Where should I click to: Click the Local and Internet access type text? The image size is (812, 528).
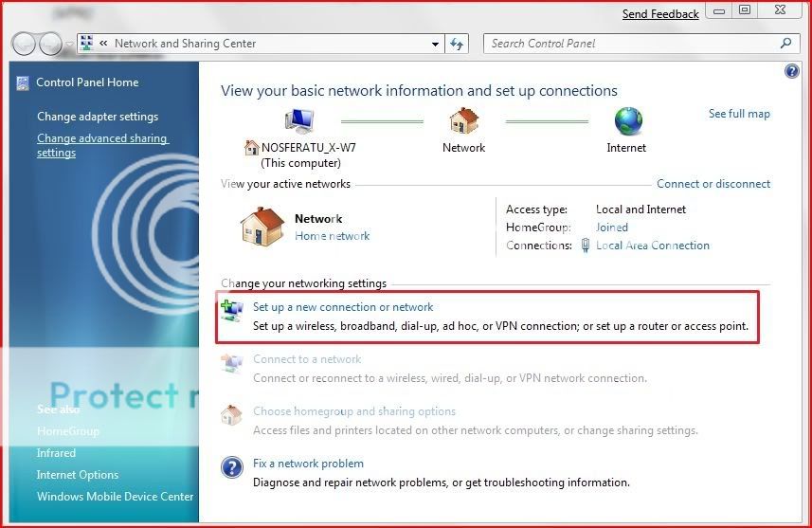tap(641, 209)
